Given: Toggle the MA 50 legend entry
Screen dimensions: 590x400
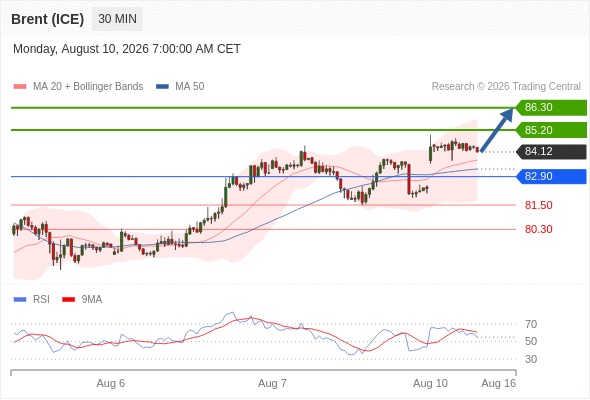Looking at the screenshot, I should tap(180, 87).
